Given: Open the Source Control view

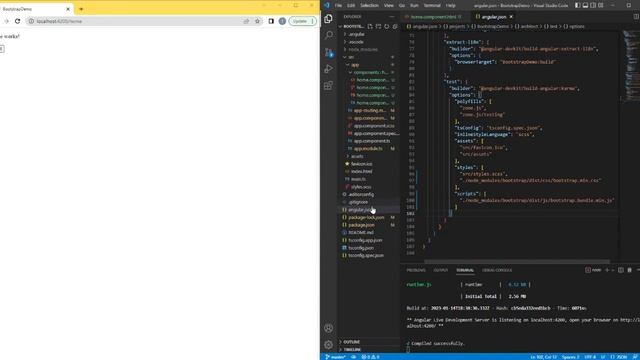Looking at the screenshot, I should [x=329, y=52].
